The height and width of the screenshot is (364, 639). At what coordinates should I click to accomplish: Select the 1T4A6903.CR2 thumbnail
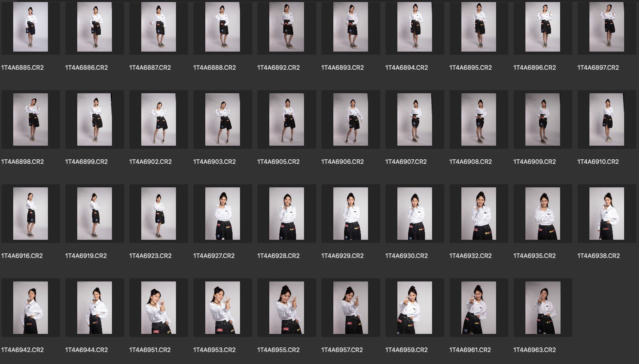coord(223,119)
